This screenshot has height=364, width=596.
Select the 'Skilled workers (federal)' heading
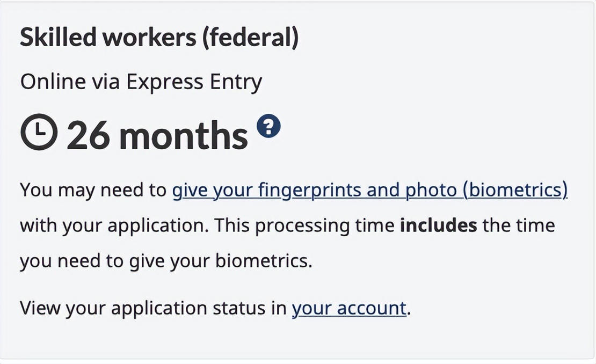[159, 38]
